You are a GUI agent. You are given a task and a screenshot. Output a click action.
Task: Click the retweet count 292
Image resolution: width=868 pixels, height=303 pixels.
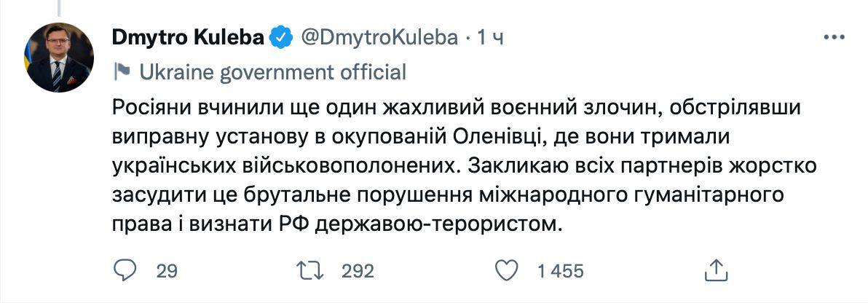pos(358,272)
